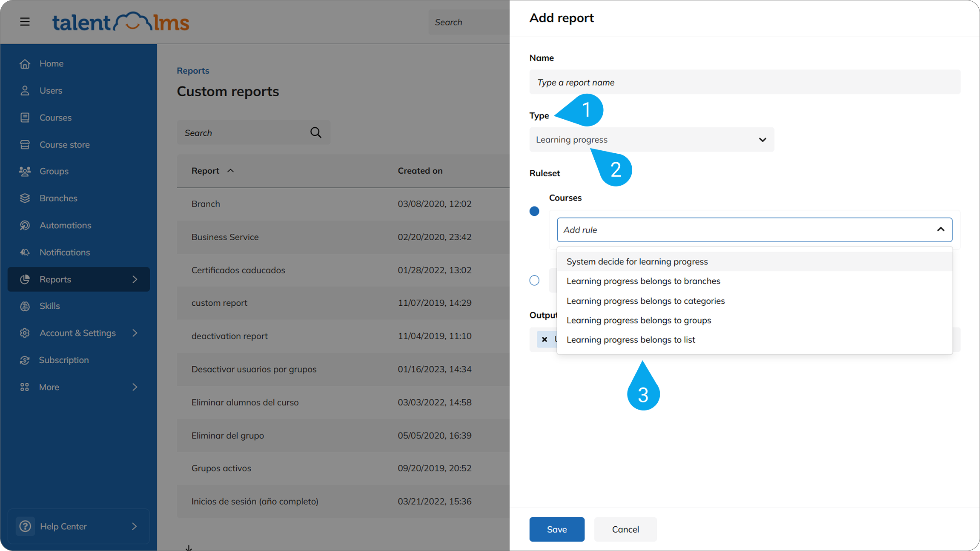The height and width of the screenshot is (551, 980).
Task: Expand the Reports submenu chevron
Action: click(x=135, y=279)
